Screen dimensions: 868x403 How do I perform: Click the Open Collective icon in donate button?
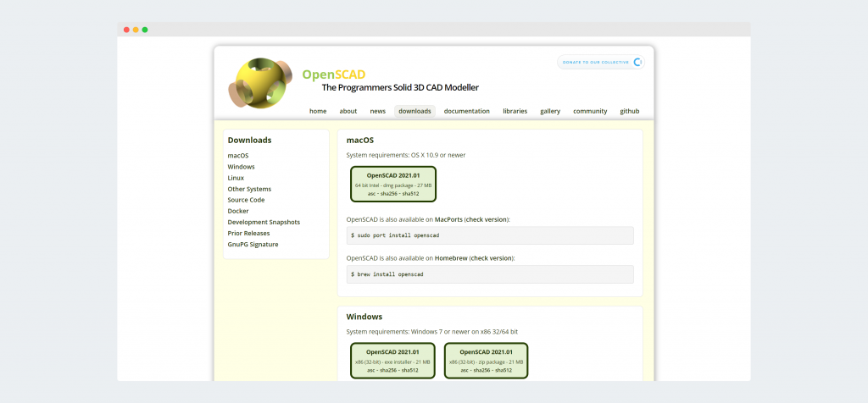(x=637, y=62)
